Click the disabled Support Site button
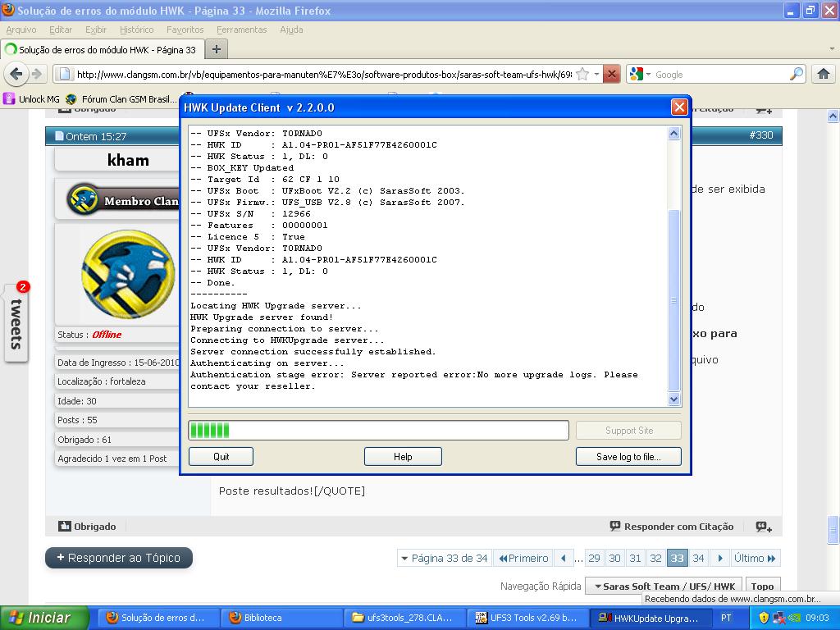 (x=628, y=430)
